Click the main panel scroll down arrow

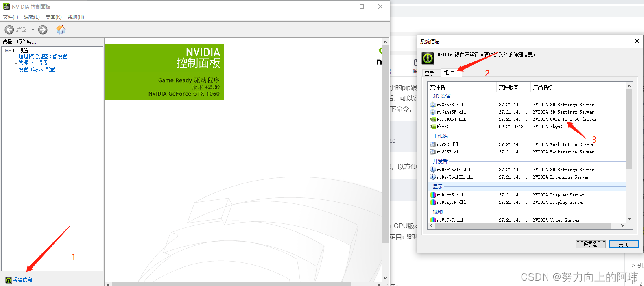386,278
